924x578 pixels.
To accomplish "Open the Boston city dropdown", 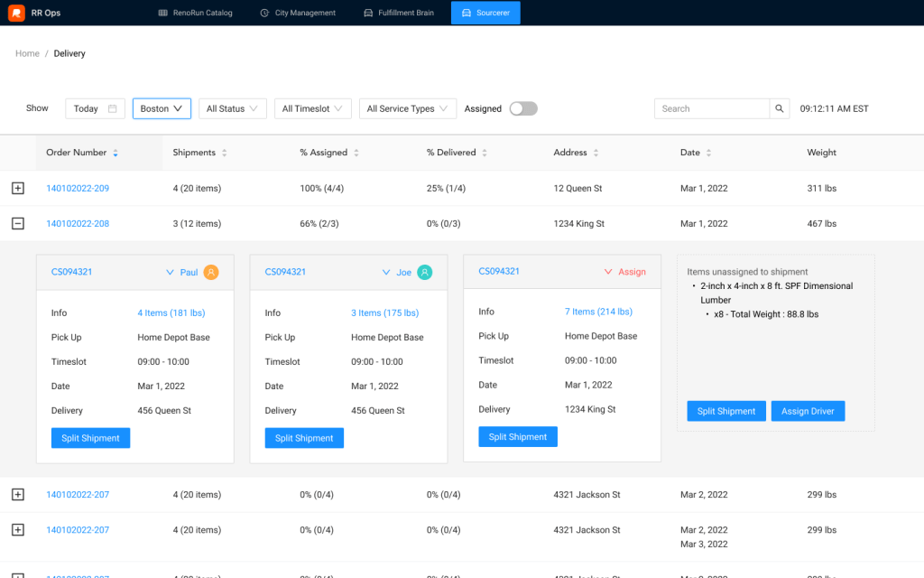I will pos(162,108).
